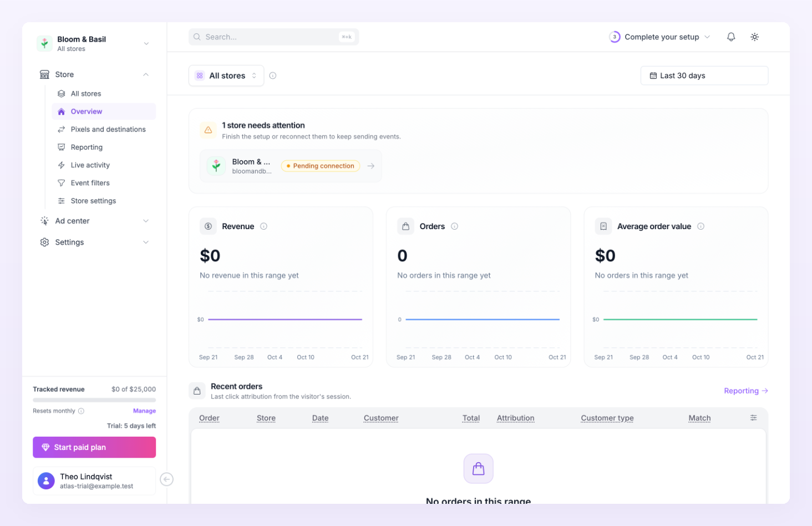
Task: Click the Recent orders bag icon
Action: click(197, 391)
